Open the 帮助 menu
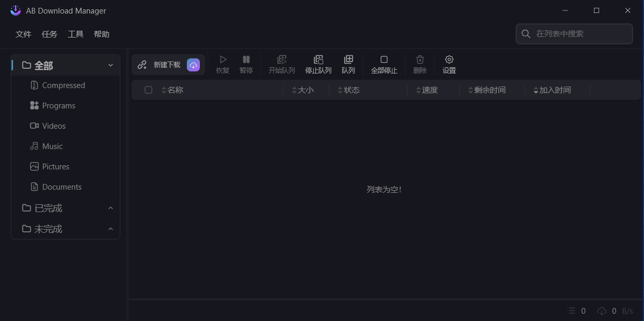This screenshot has width=644, height=321. click(x=102, y=34)
